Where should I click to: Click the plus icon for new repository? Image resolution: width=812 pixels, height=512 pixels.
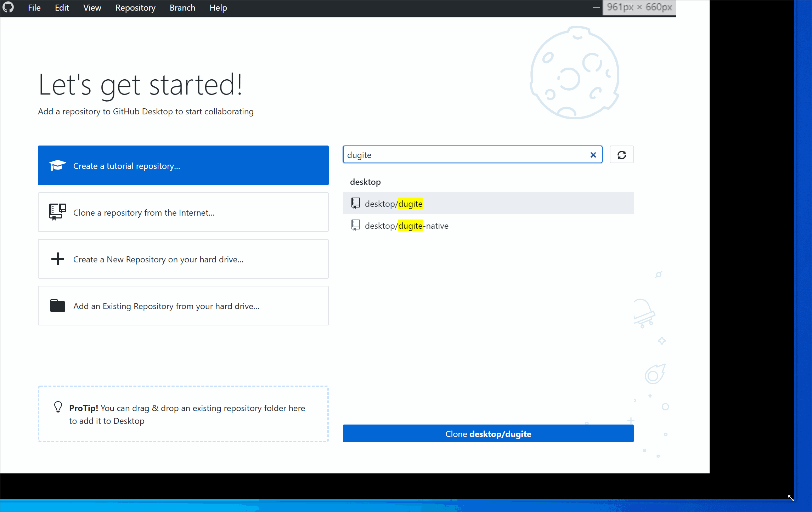[57, 259]
